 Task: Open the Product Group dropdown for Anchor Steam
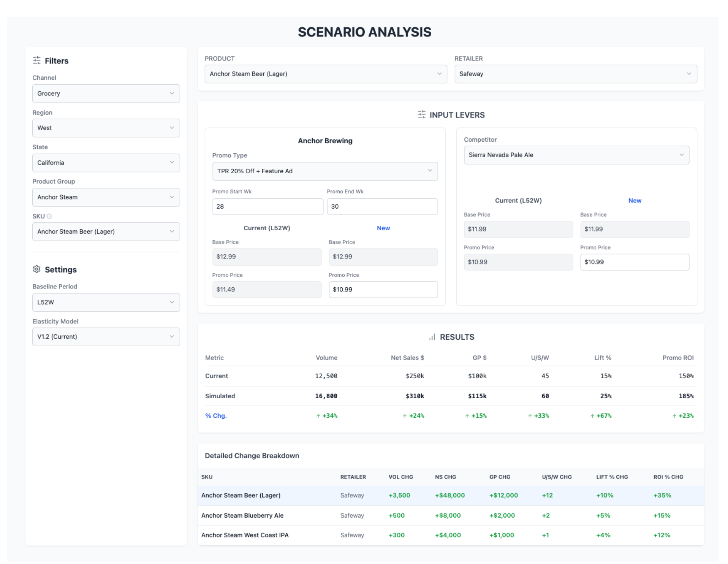click(x=106, y=197)
